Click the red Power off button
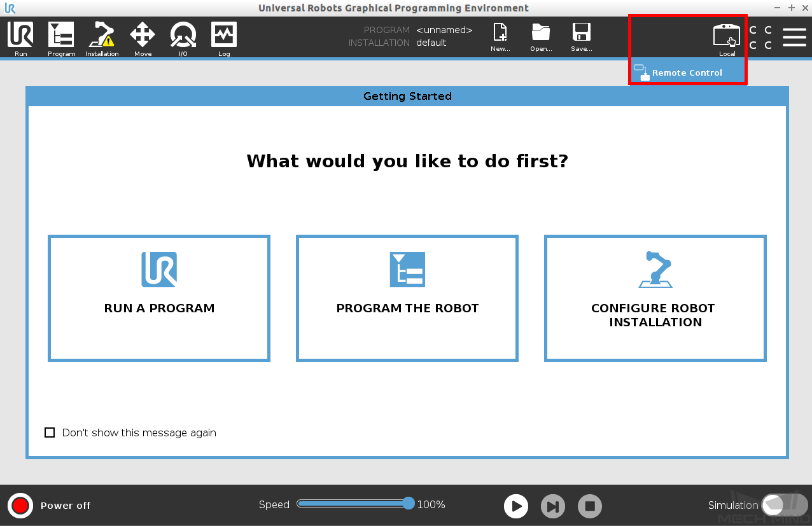812x526 pixels. click(x=20, y=506)
